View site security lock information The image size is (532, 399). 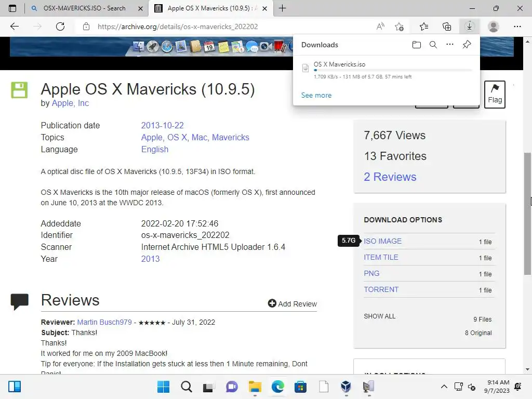[x=86, y=26]
